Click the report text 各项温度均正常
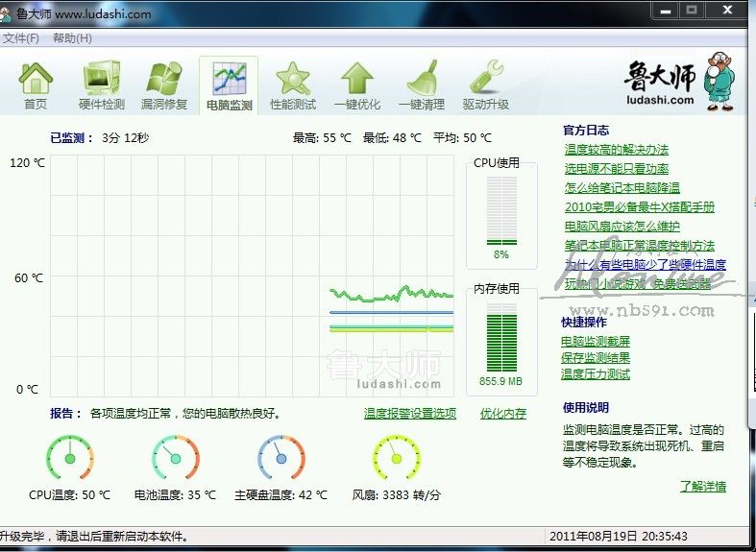756x552 pixels. pyautogui.click(x=185, y=413)
